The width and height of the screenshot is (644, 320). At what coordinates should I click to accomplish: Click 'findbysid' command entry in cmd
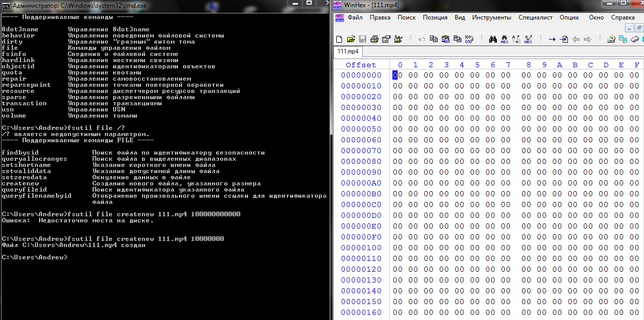pyautogui.click(x=20, y=153)
